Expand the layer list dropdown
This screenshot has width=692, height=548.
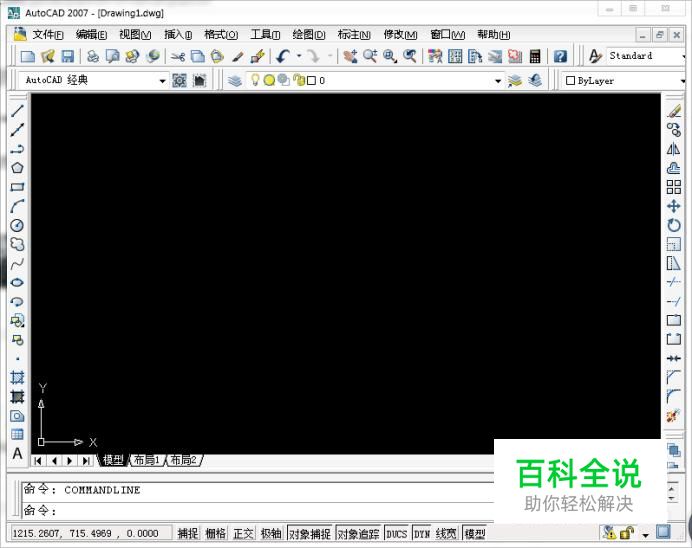[498, 81]
